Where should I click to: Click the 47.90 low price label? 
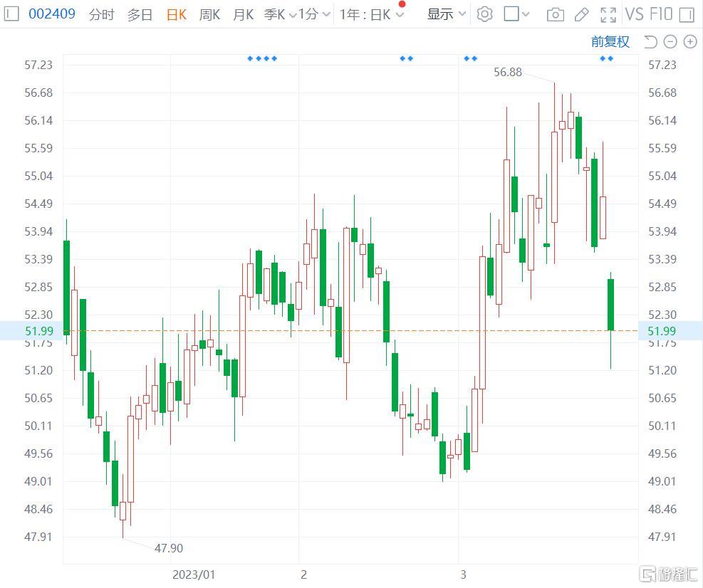pos(169,548)
